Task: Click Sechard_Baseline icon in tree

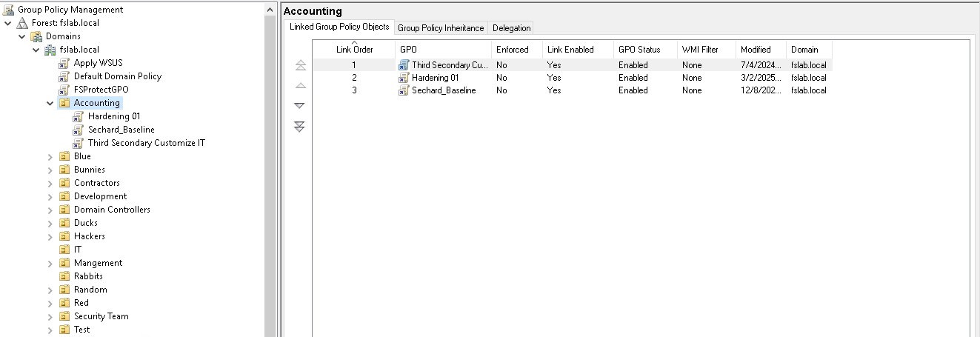Action: coord(79,130)
